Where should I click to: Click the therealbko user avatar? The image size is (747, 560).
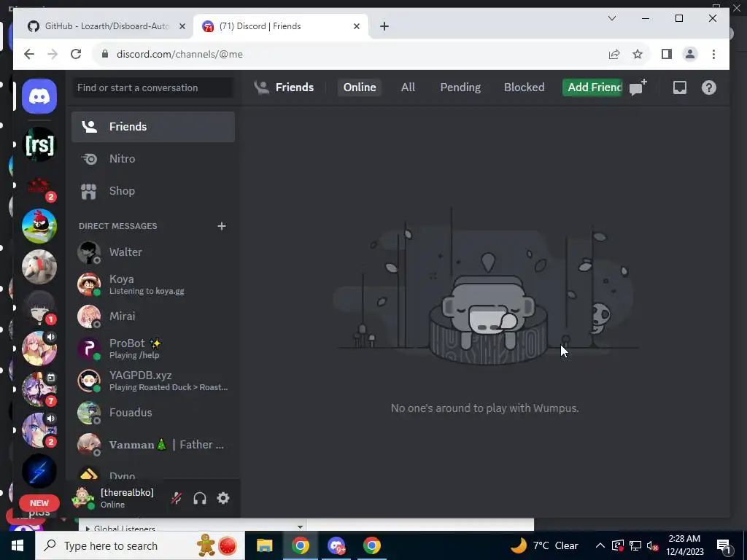click(x=83, y=498)
